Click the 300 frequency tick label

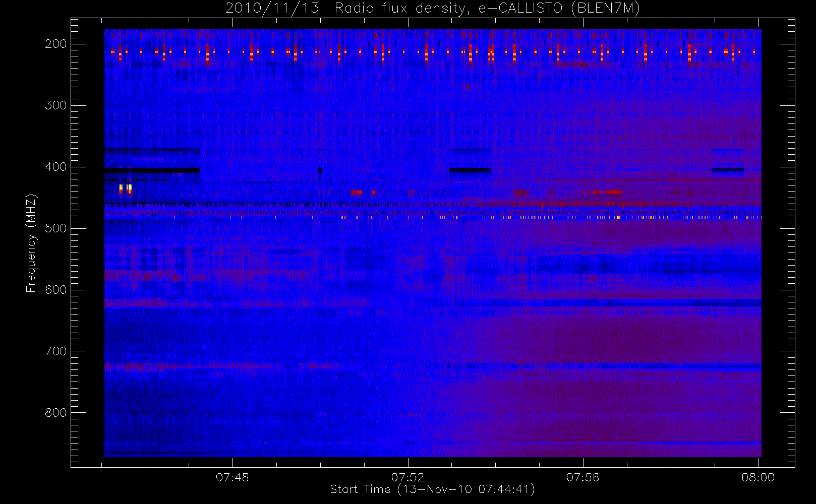56,105
